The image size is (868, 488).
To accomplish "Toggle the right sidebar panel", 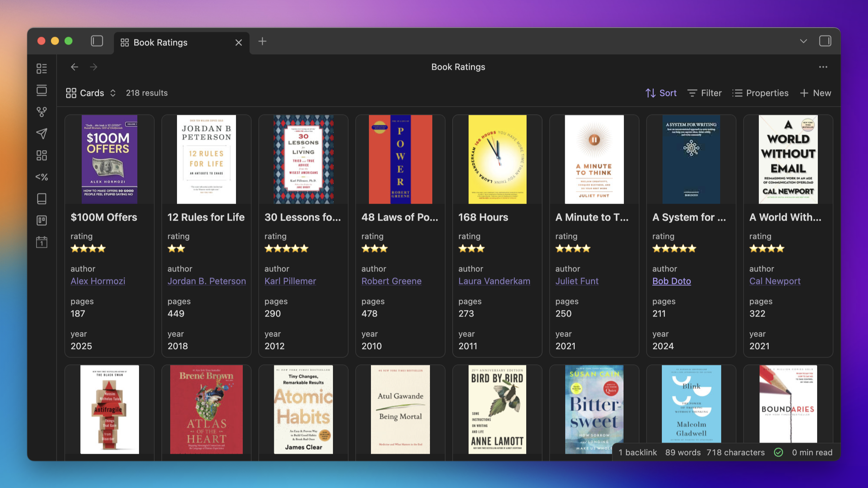I will (825, 41).
